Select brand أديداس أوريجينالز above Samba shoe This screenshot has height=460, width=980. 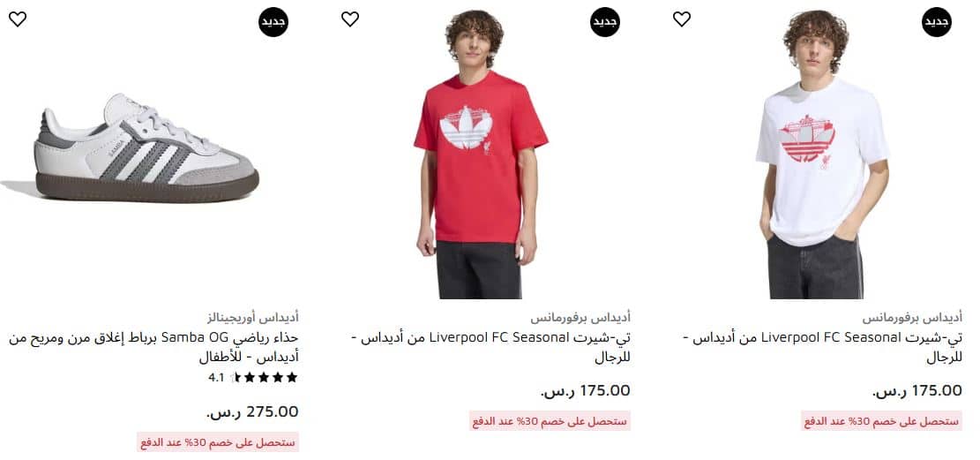[252, 318]
